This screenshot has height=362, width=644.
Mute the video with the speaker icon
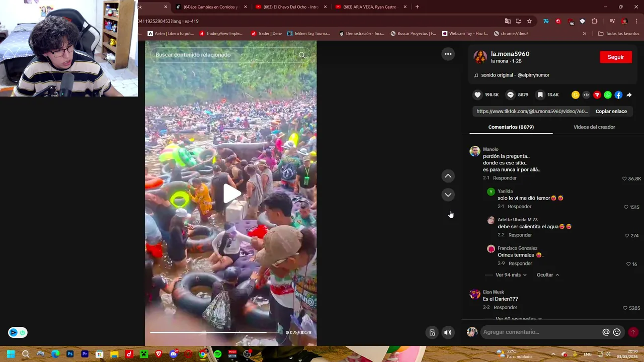[x=448, y=332]
